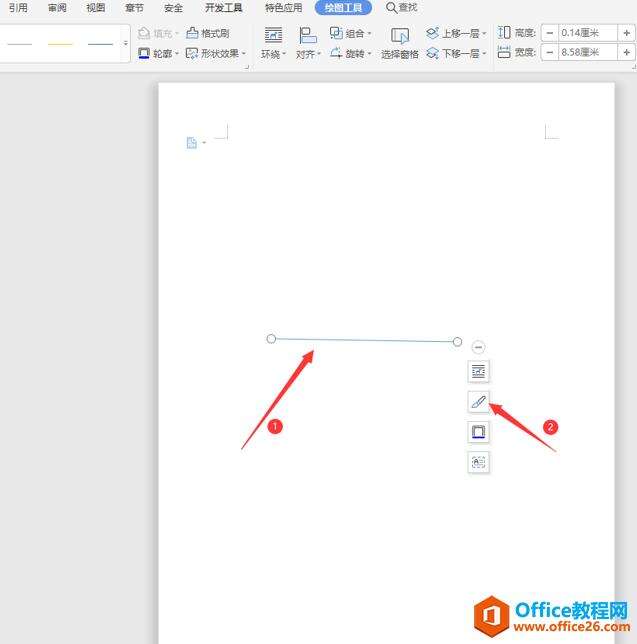Select the yellow line style swatch
The image size is (637, 644).
pos(60,44)
